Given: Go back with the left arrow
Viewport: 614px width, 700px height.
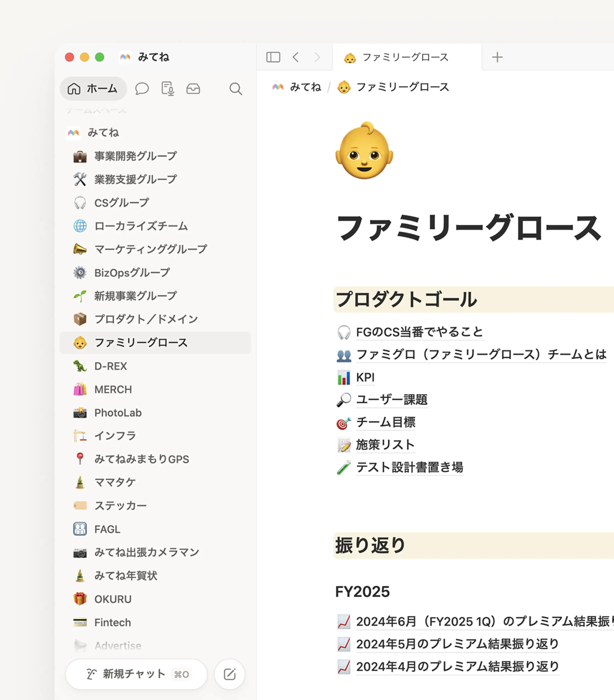Looking at the screenshot, I should pos(296,57).
